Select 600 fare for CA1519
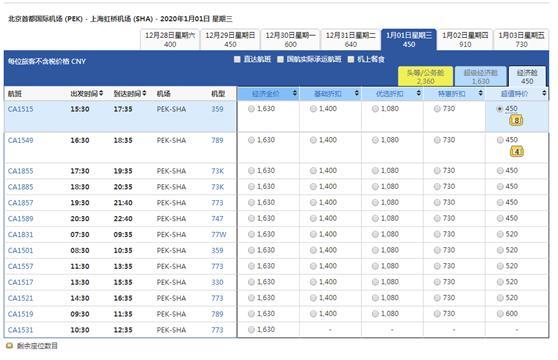Image resolution: width=558 pixels, height=360 pixels. [500, 314]
